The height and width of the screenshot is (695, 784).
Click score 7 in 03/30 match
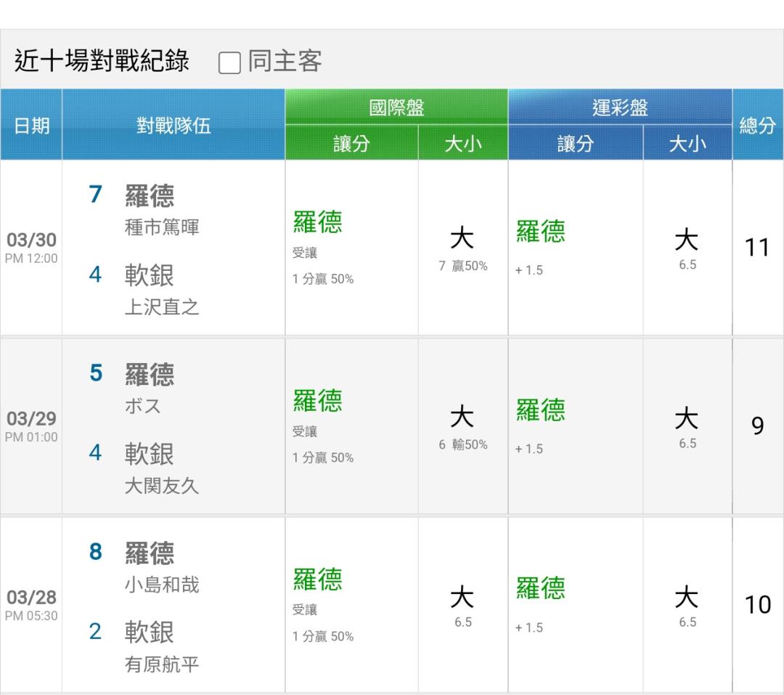click(96, 194)
